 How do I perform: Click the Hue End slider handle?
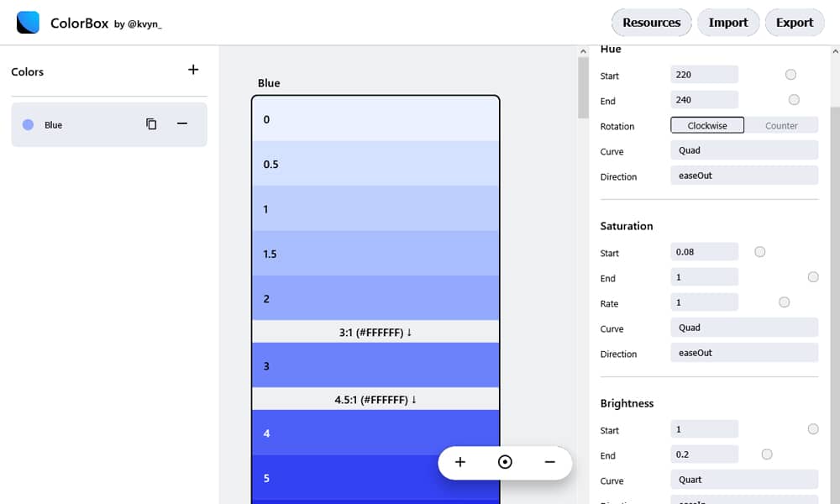pyautogui.click(x=794, y=100)
